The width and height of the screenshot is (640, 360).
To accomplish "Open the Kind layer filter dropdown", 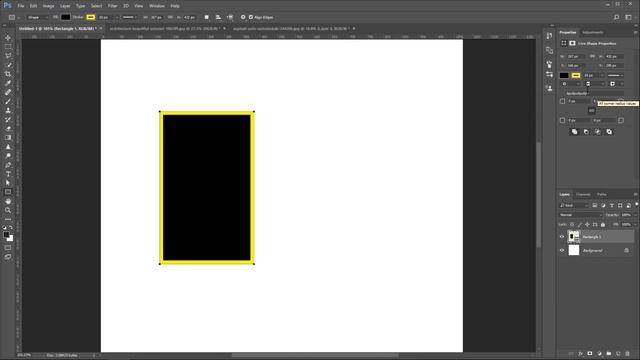I will tap(574, 205).
